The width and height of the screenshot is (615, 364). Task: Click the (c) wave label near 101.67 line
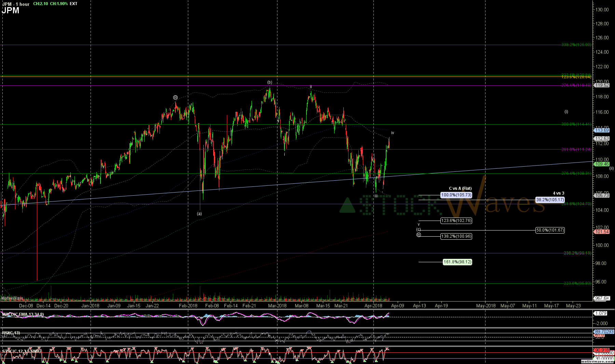419,229
